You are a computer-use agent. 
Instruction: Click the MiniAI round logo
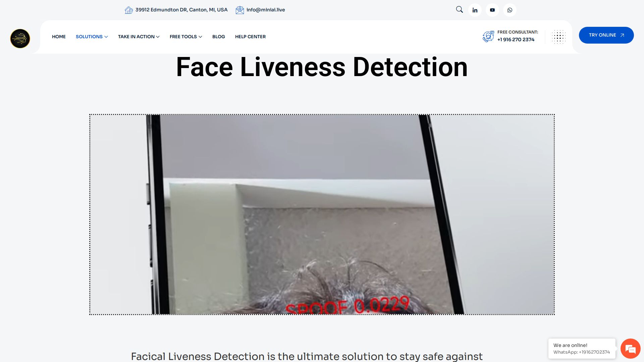pyautogui.click(x=20, y=39)
